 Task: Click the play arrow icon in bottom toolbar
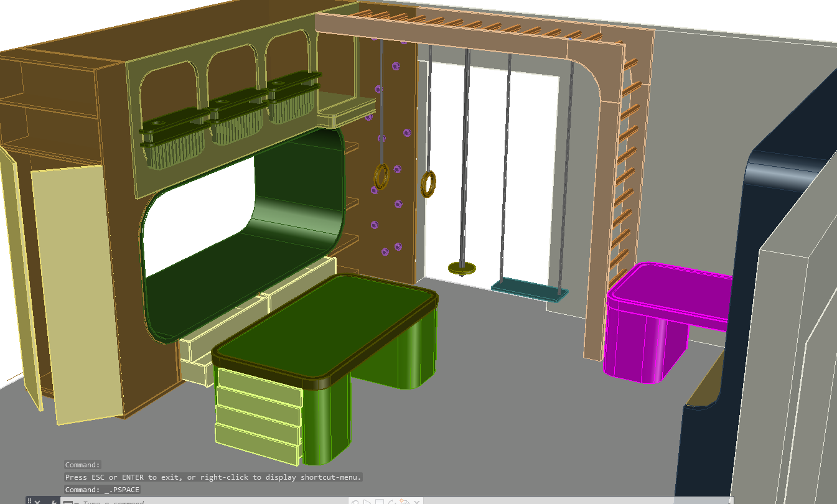pos(368,502)
